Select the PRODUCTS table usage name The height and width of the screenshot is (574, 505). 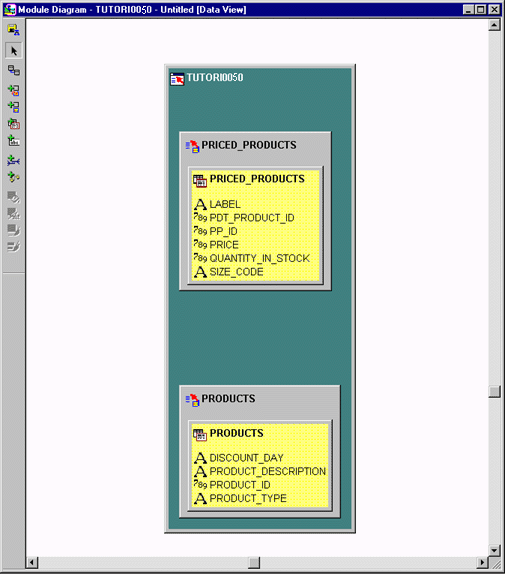pyautogui.click(x=236, y=433)
